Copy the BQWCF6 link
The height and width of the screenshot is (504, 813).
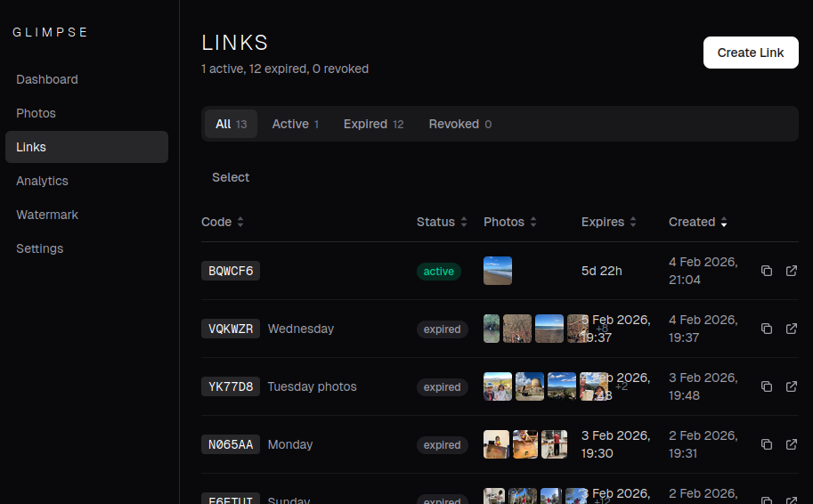[x=767, y=271]
